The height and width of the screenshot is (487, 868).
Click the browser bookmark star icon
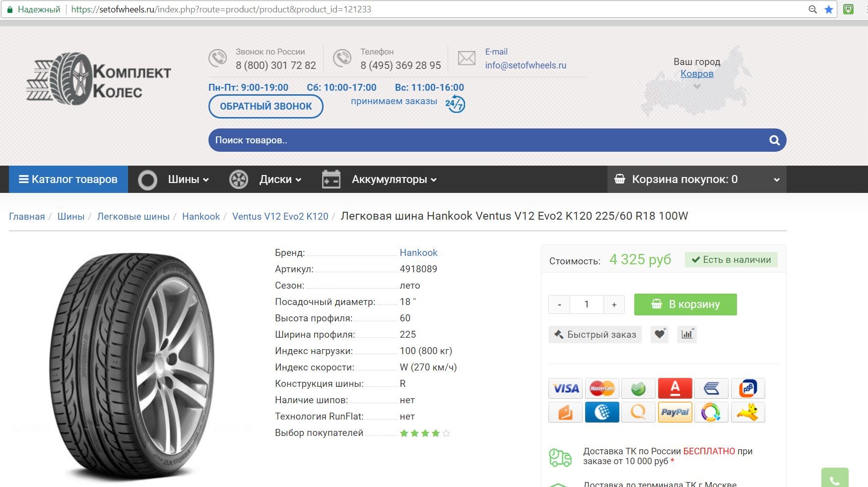click(x=829, y=9)
